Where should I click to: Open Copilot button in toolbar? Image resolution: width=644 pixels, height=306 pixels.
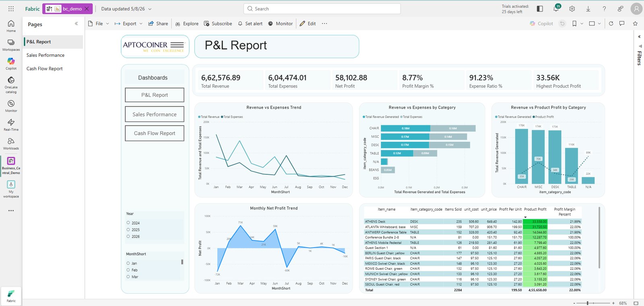tap(541, 23)
